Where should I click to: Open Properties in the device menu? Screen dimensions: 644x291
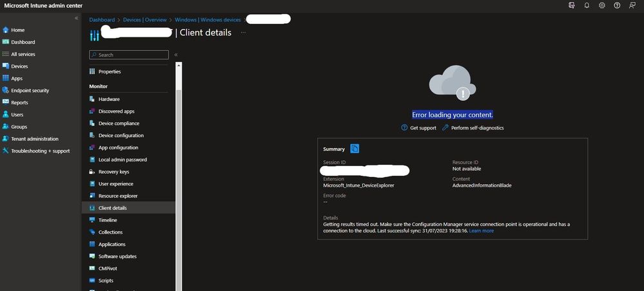110,71
